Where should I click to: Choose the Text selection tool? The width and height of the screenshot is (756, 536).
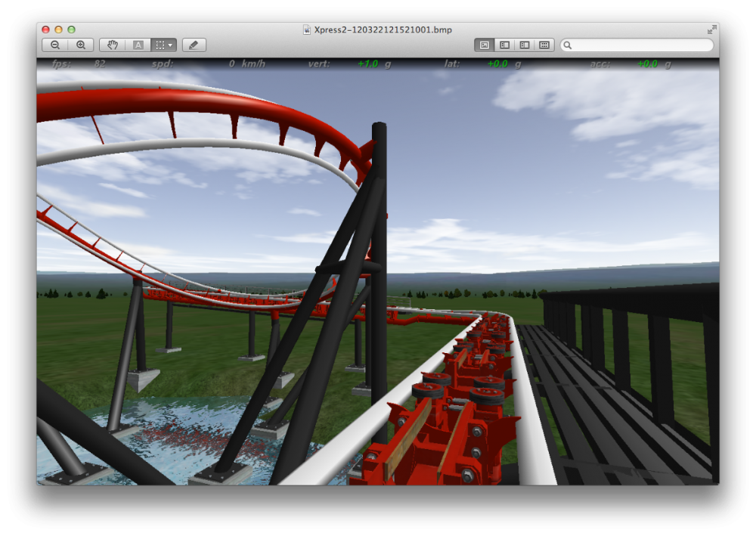pyautogui.click(x=138, y=45)
